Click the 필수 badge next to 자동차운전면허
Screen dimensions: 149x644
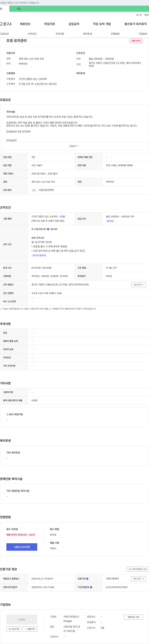(34, 190)
